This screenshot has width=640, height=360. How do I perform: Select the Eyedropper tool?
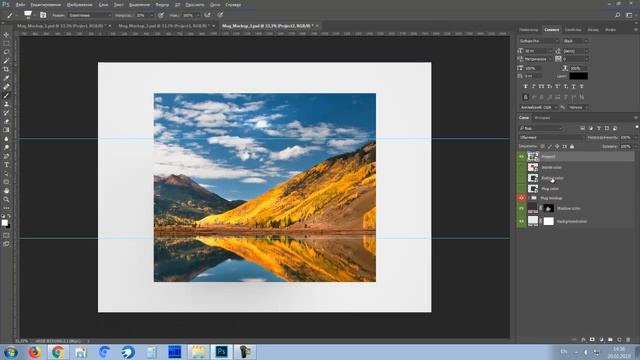pos(6,78)
